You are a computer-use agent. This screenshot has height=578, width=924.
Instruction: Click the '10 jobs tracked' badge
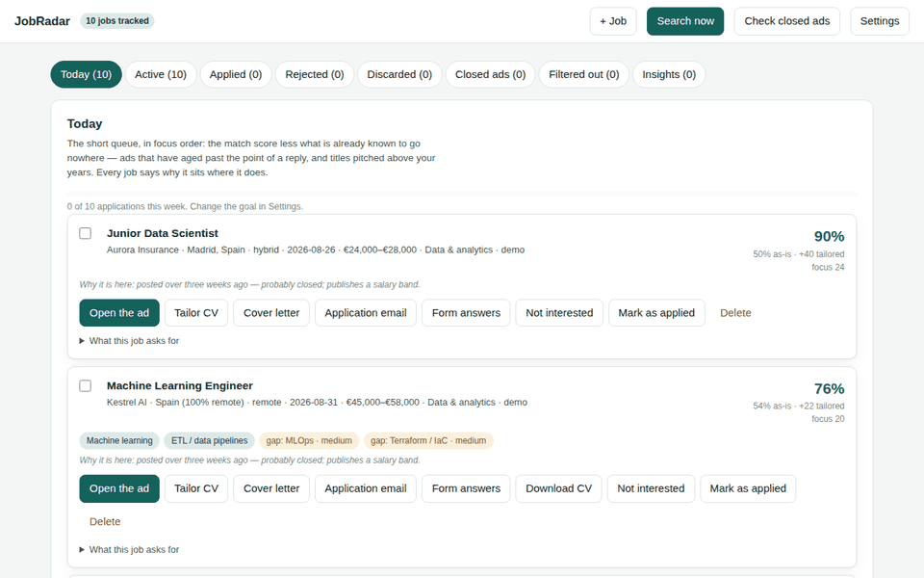(117, 21)
